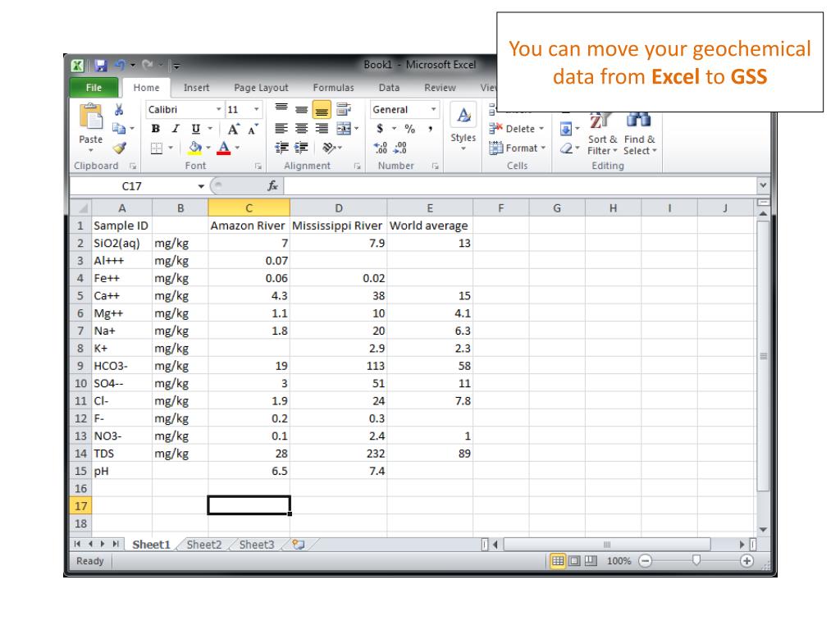Screen dimensions: 840x630
Task: Open the General number format dropdown
Action: [433, 110]
